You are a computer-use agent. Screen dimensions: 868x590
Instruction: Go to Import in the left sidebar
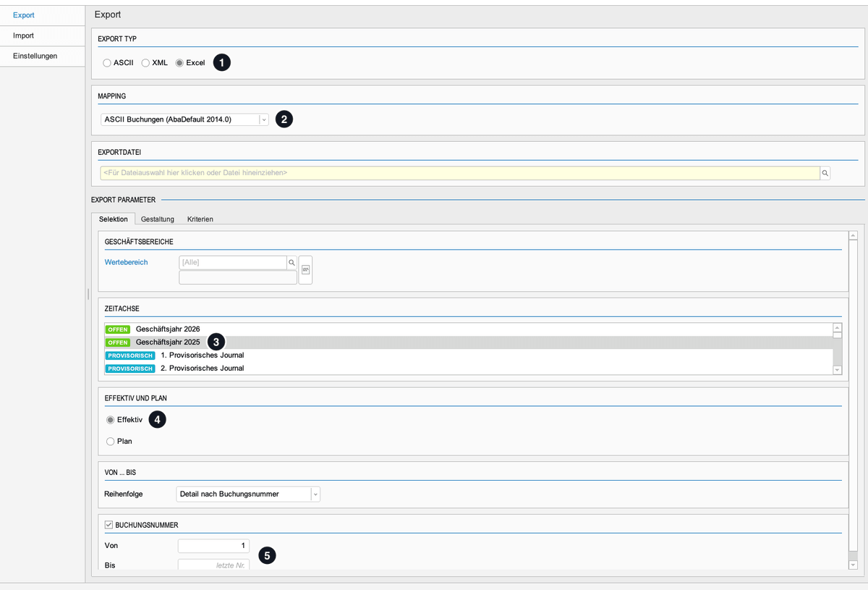tap(43, 35)
